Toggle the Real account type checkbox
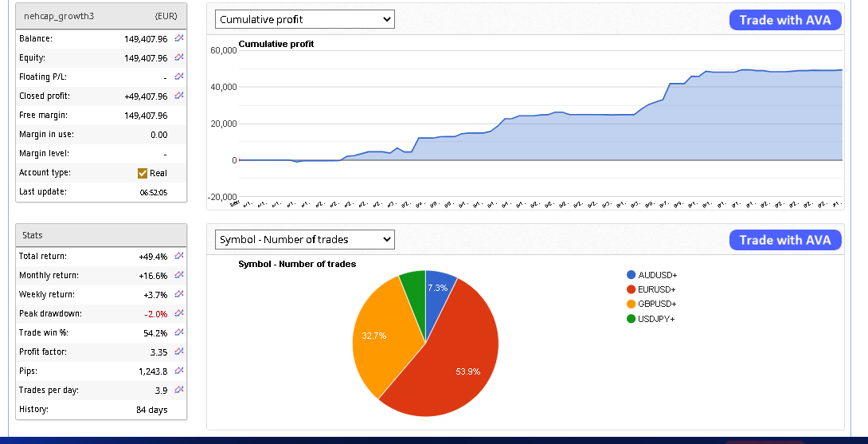Screen dimensions: 868x444 point(143,173)
